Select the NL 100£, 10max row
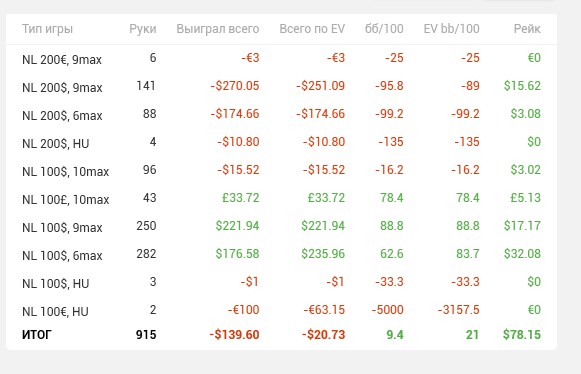This screenshot has width=581, height=374. tap(281, 198)
